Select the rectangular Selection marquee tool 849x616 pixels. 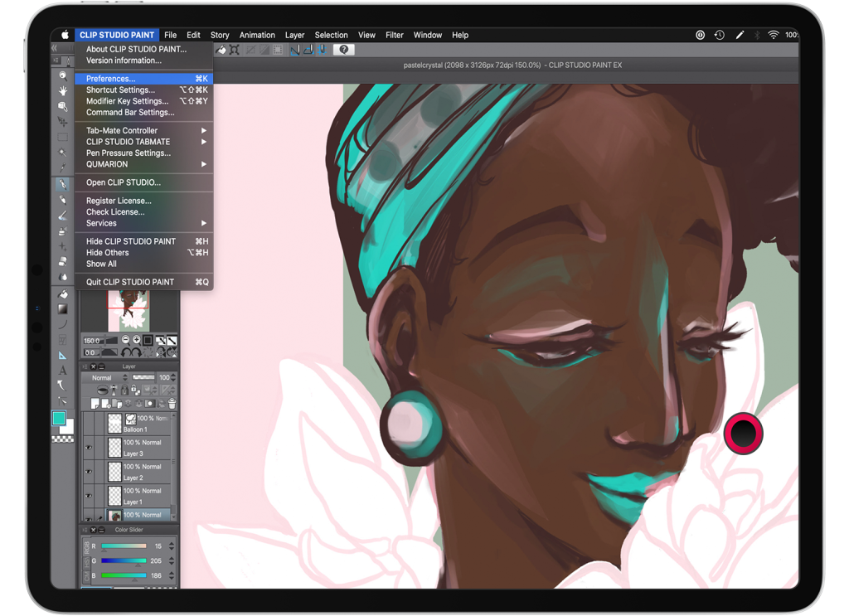click(x=63, y=138)
